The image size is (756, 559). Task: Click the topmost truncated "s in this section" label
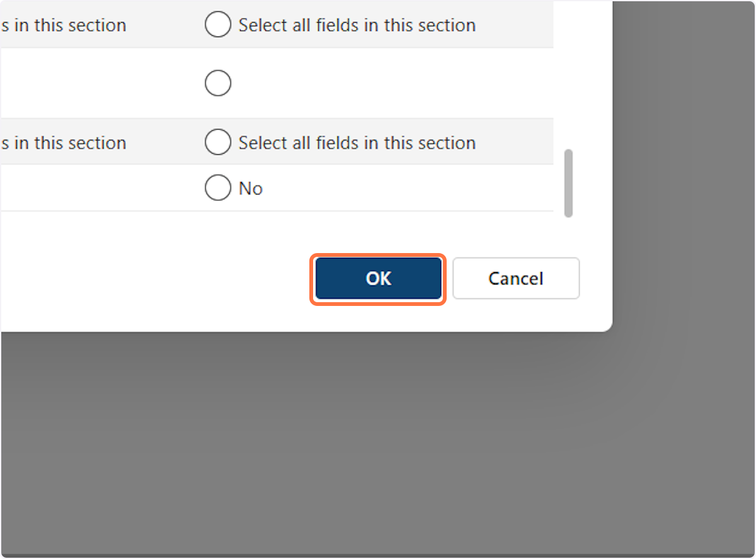pyautogui.click(x=63, y=25)
